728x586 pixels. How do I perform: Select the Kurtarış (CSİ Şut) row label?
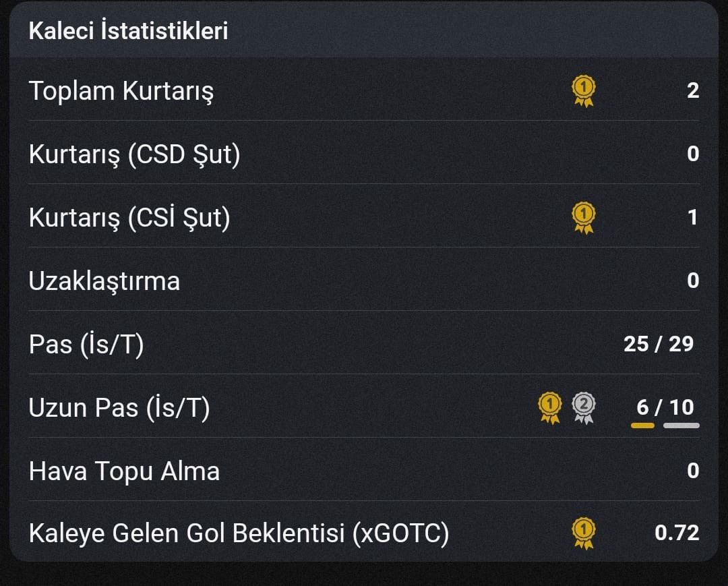point(129,218)
